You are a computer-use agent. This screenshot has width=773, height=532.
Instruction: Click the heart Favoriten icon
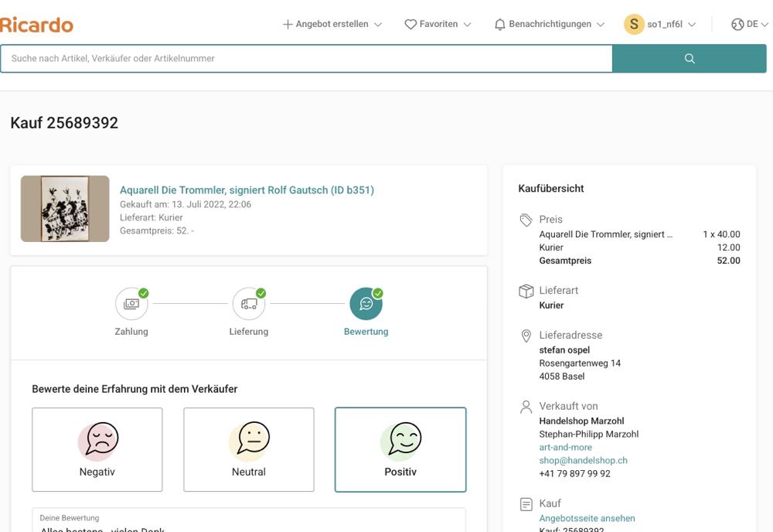[410, 25]
